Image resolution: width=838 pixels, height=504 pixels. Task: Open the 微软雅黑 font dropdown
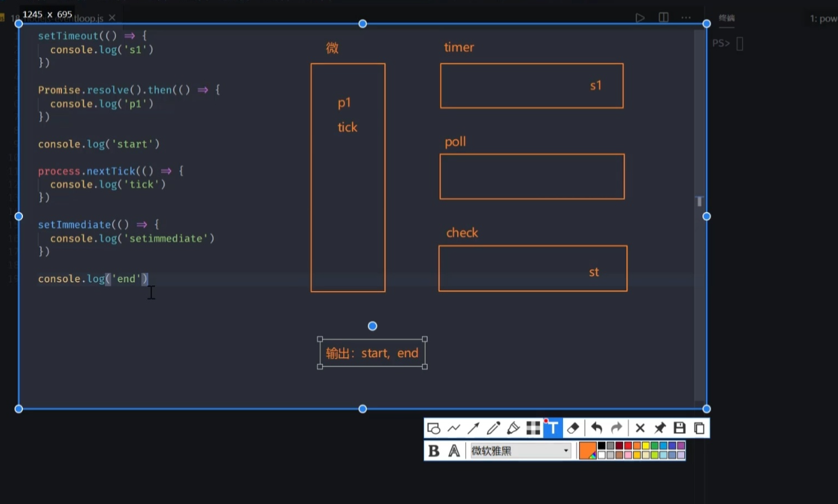520,451
